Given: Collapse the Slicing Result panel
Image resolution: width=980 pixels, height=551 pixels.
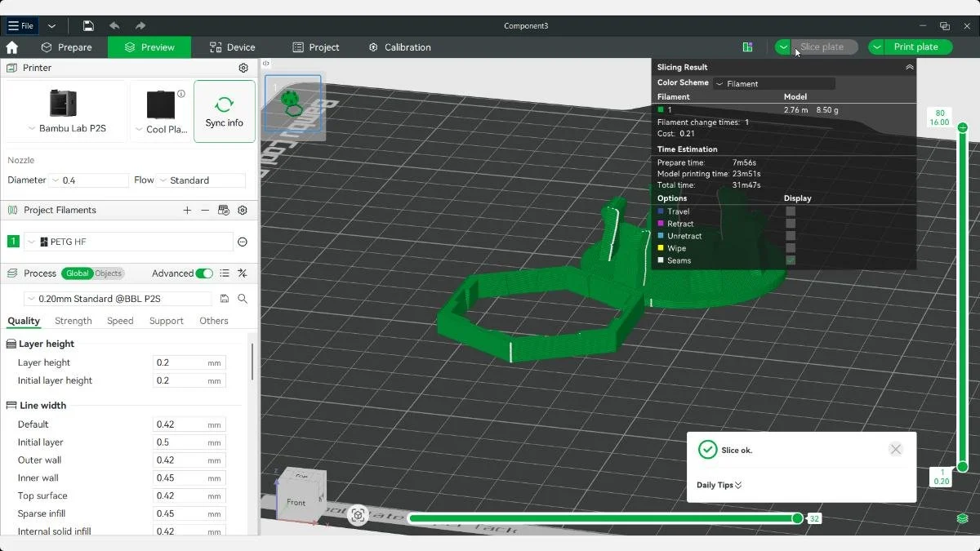Looking at the screenshot, I should 910,68.
